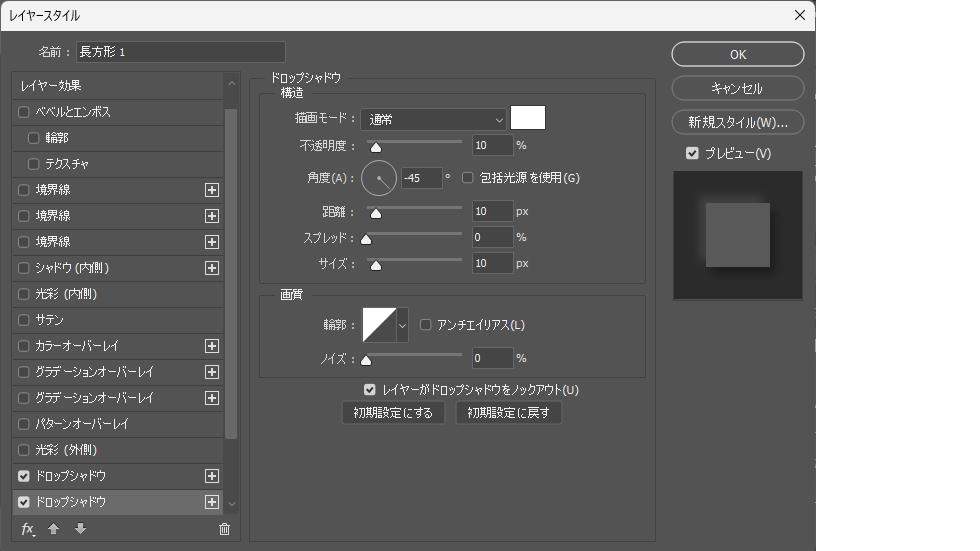Click the 初期設定に戻す button
Image resolution: width=980 pixels, height=551 pixels.
509,413
